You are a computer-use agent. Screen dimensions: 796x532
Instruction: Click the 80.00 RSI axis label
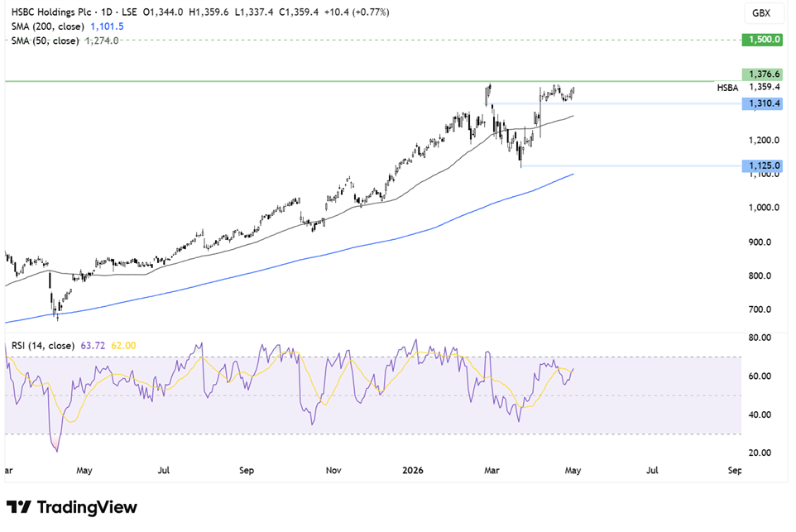pyautogui.click(x=760, y=338)
